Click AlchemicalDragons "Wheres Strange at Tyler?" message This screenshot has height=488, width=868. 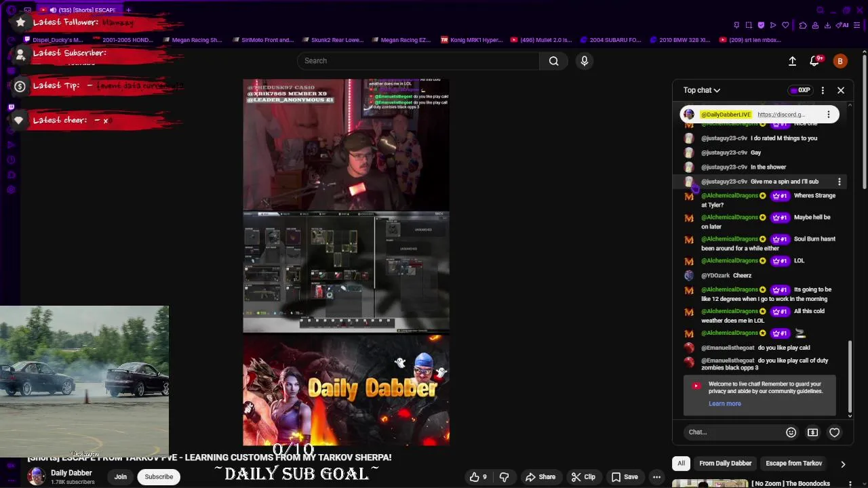click(768, 200)
